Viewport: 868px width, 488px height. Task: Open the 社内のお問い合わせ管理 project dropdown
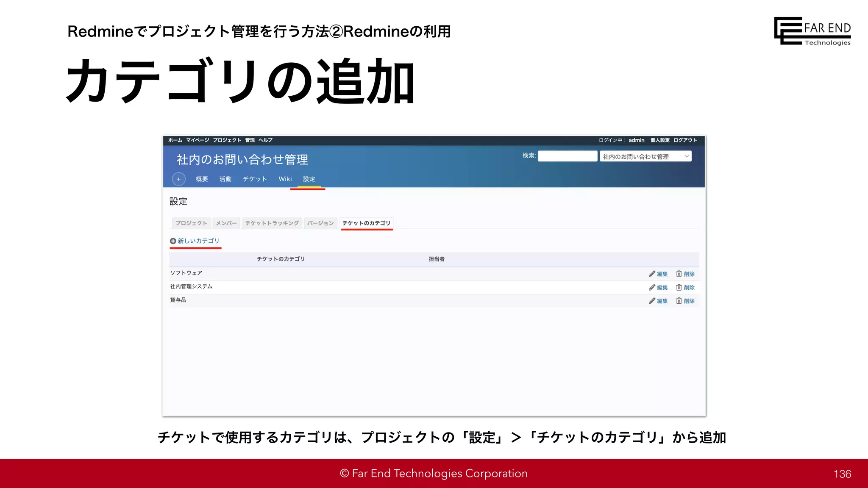(645, 156)
